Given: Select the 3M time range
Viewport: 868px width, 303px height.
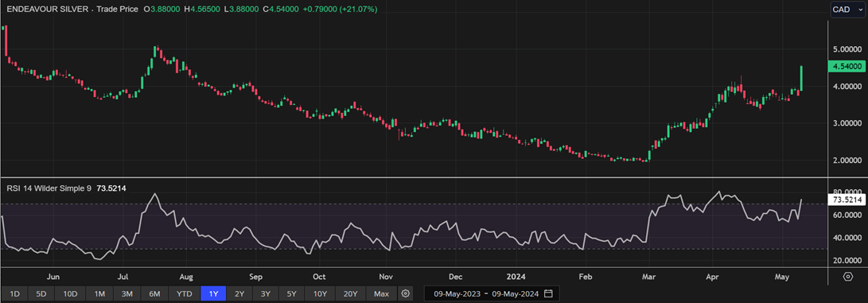Looking at the screenshot, I should point(127,293).
